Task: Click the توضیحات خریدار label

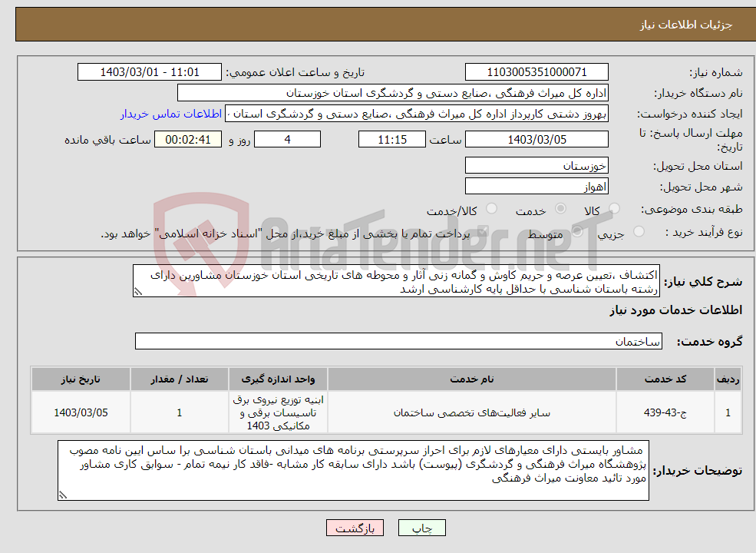Action: click(x=697, y=471)
